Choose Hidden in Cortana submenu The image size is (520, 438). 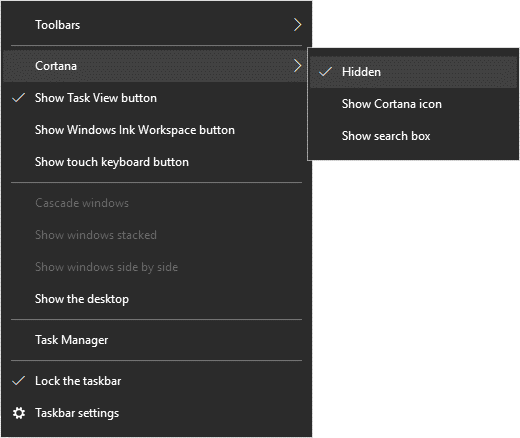click(413, 72)
